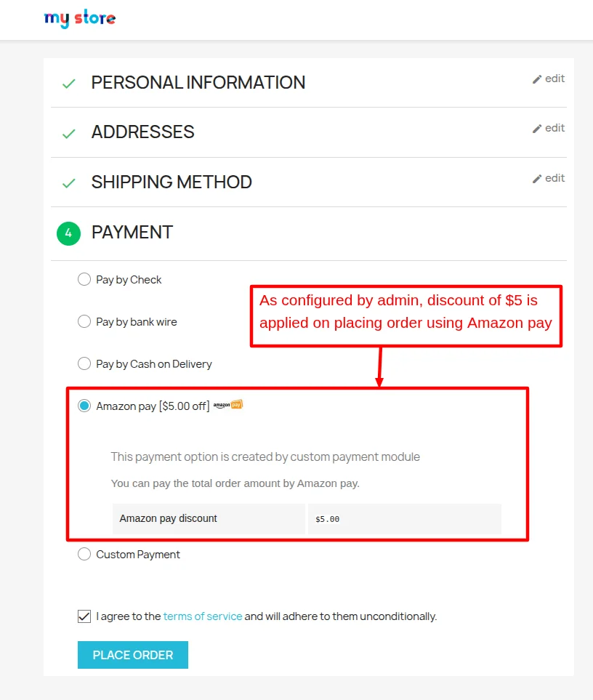Viewport: 593px width, 700px height.
Task: Expand the Addresses section
Action: (143, 132)
